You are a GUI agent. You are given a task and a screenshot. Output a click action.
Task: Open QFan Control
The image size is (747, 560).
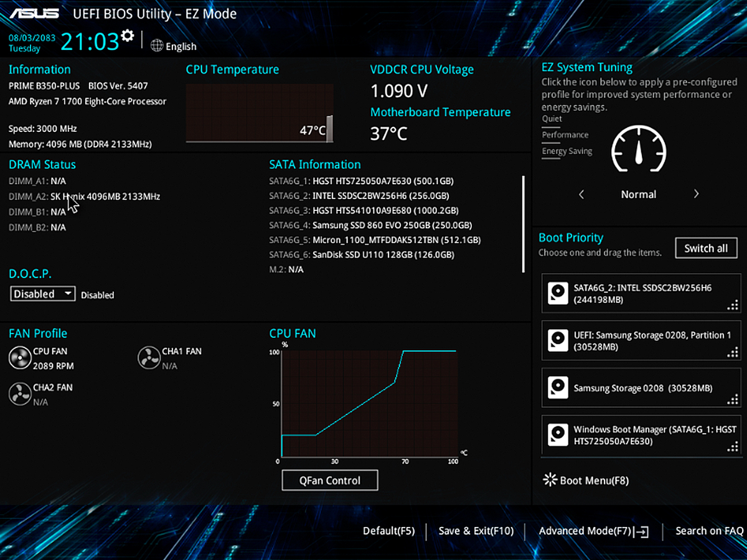pos(330,480)
